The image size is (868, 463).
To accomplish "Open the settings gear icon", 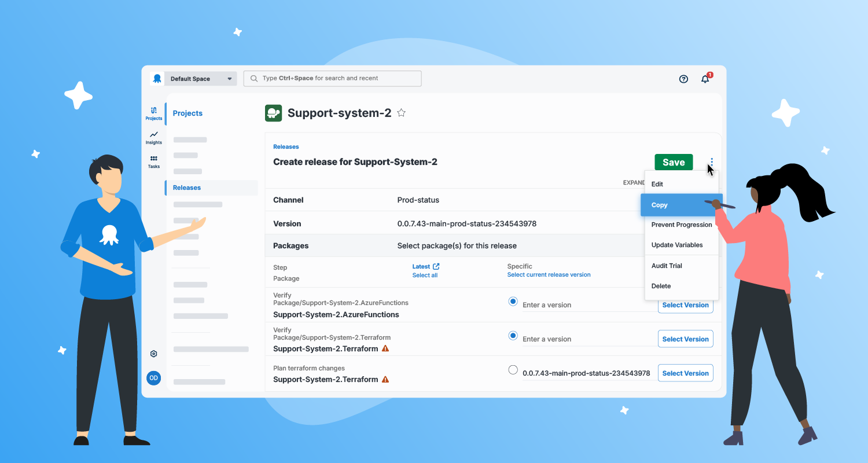I will 154,354.
